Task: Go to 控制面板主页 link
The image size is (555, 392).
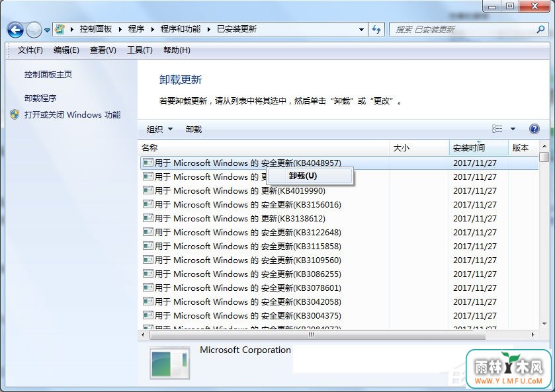Action: pos(48,74)
